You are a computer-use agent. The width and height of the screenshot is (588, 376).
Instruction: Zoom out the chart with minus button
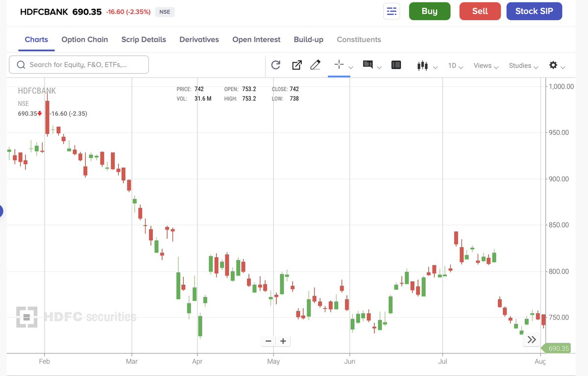(x=268, y=341)
